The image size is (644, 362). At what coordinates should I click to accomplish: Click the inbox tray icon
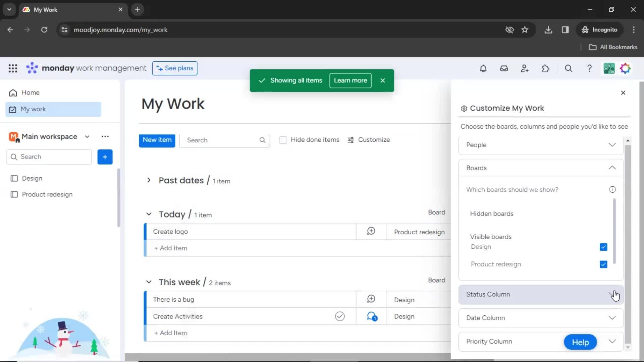[x=504, y=68]
